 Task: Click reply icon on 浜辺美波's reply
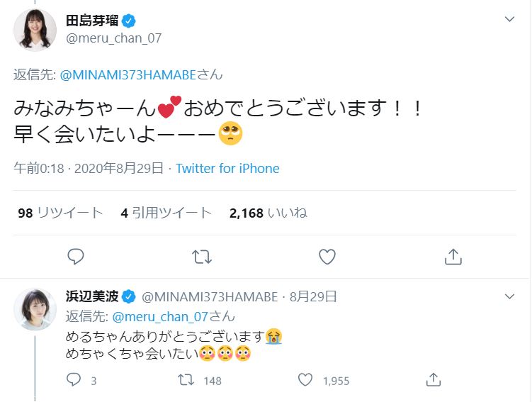[x=74, y=380]
